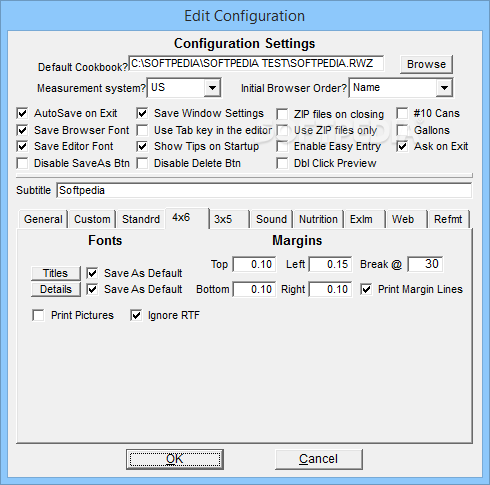Open Details font button
This screenshot has height=485, width=490.
click(x=56, y=289)
